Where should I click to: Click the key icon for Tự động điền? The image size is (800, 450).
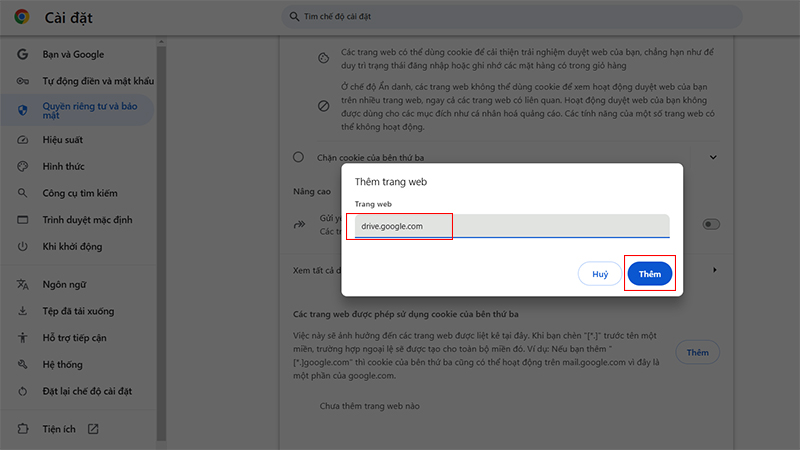[x=22, y=81]
